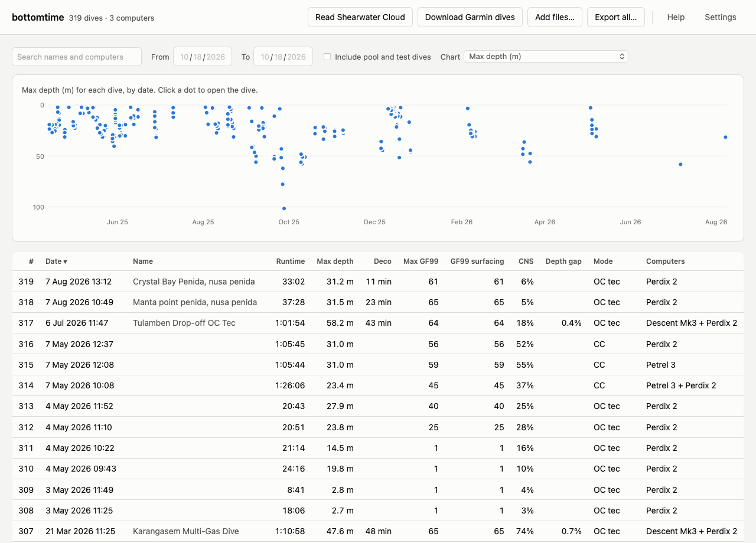Image resolution: width=756 pixels, height=543 pixels.
Task: Sort by the Depth gap column header
Action: click(x=563, y=261)
